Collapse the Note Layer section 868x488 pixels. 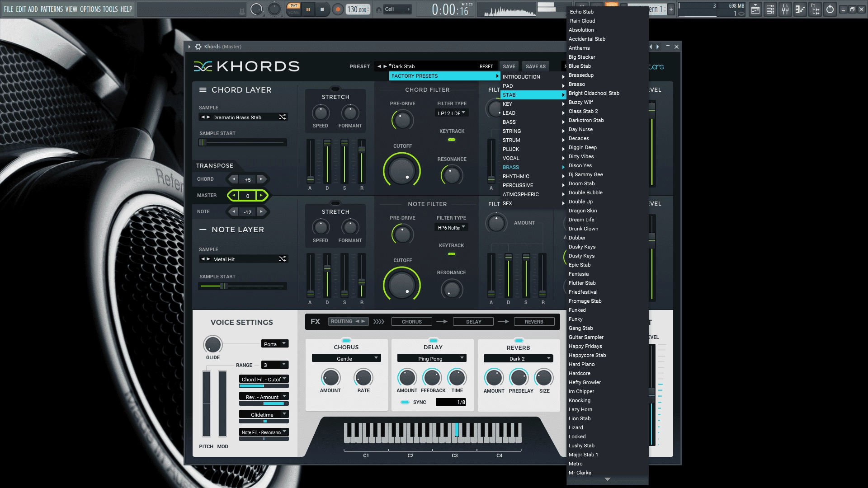click(203, 230)
